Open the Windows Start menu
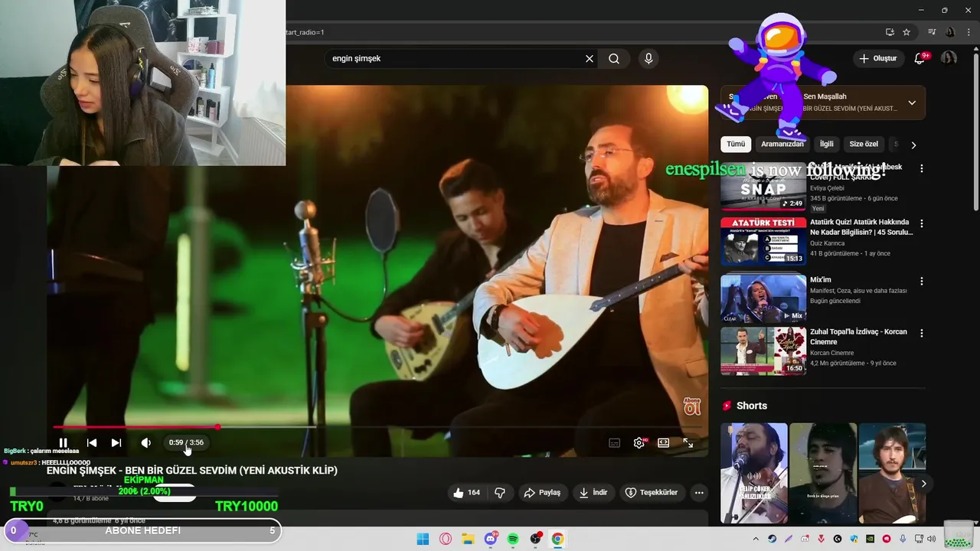This screenshot has height=551, width=980. pos(423,539)
